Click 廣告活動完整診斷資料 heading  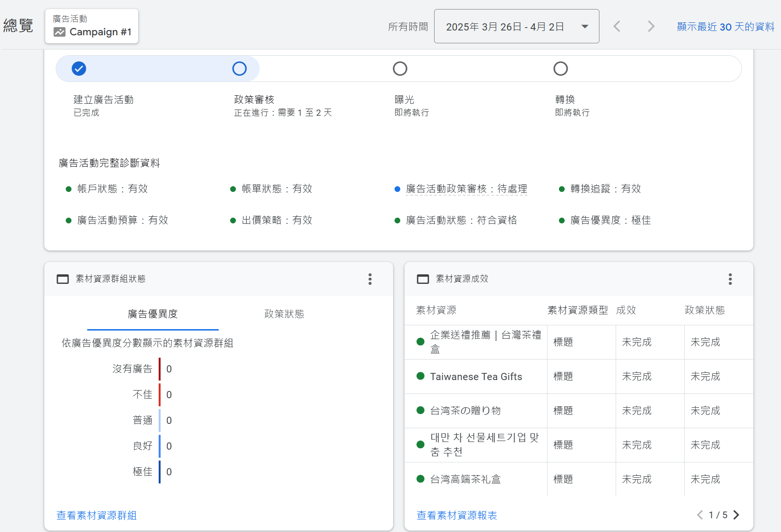tap(109, 163)
